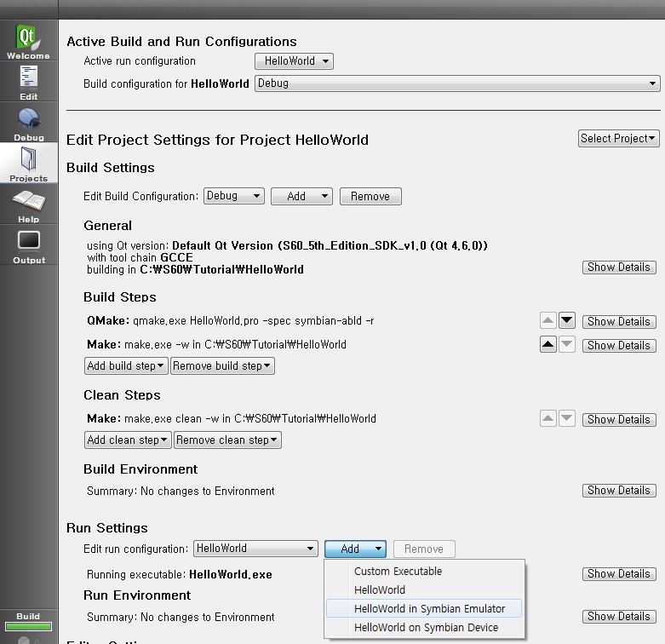This screenshot has width=665, height=644.
Task: Choose HelloWorld in Symbian Emulator
Action: [429, 608]
